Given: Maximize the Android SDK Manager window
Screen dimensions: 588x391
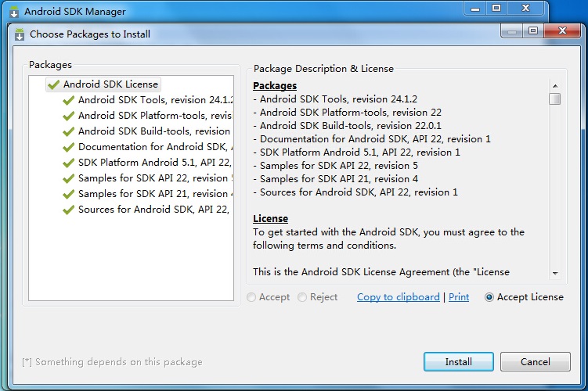Looking at the screenshot, I should pos(496,9).
